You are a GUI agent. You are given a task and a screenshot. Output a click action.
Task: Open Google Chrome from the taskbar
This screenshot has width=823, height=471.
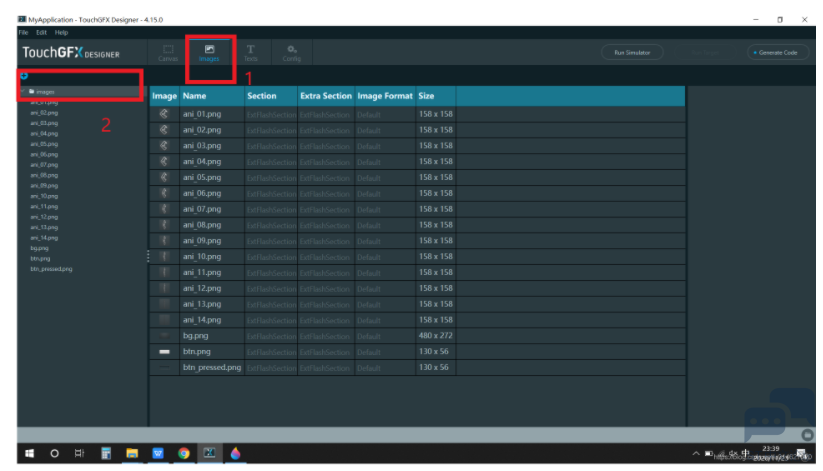(x=184, y=453)
